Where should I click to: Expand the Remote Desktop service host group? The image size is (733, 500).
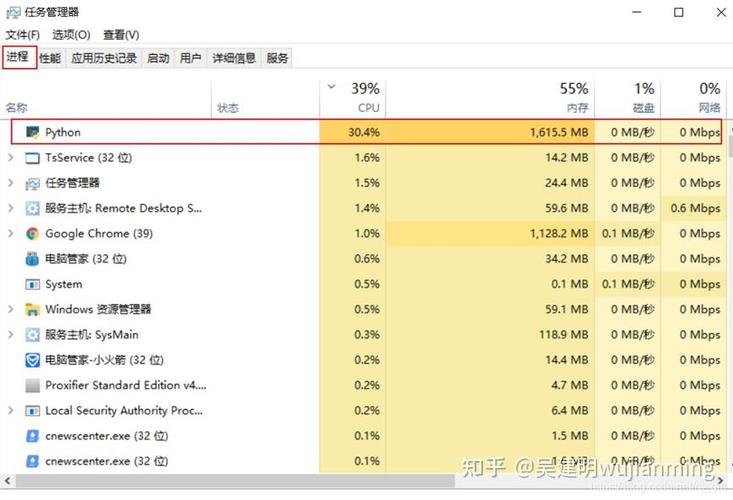[x=10, y=208]
